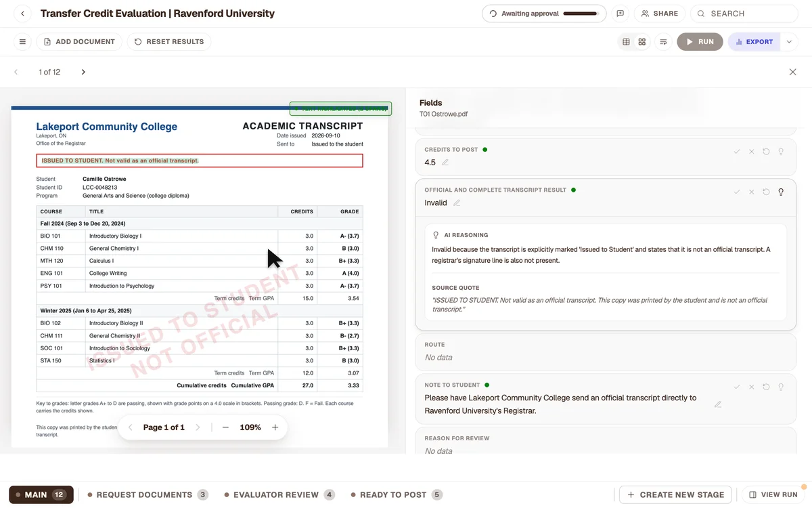Viewport: 812px width, 508px height.
Task: Reset the Note to Student field
Action: tap(766, 387)
